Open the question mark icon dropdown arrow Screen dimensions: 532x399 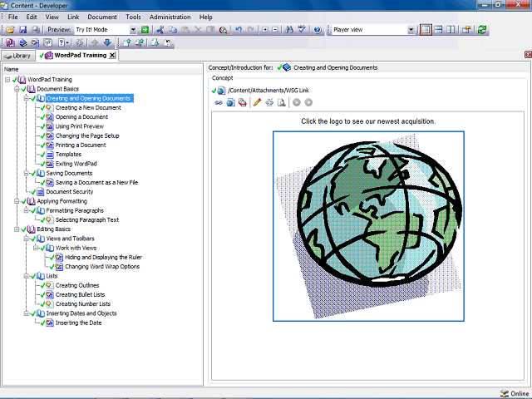pos(67,42)
